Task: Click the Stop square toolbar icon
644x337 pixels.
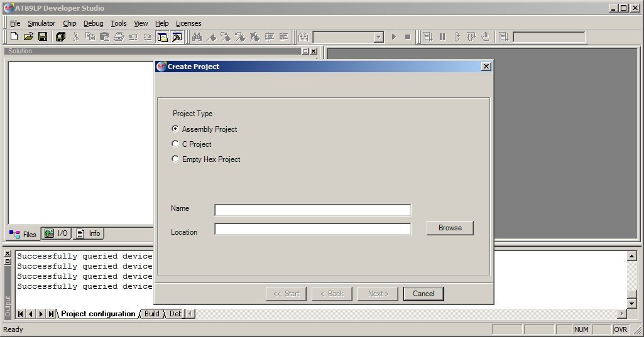Action: tap(408, 37)
